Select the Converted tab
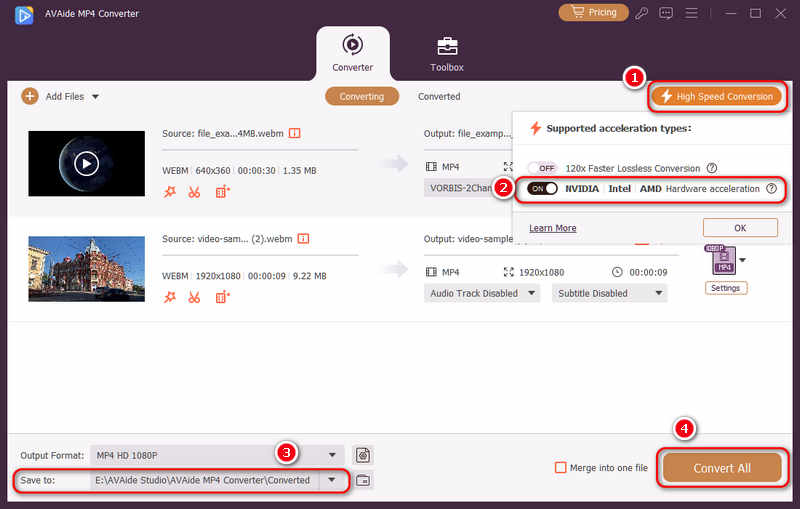Viewport: 800px width, 509px height. coord(439,96)
